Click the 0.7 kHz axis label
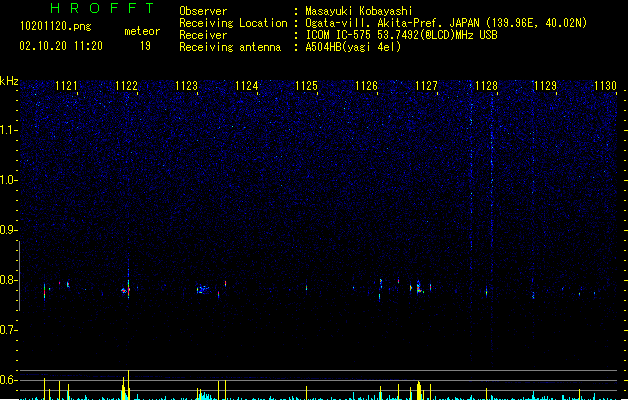The width and height of the screenshot is (629, 400). (8, 330)
